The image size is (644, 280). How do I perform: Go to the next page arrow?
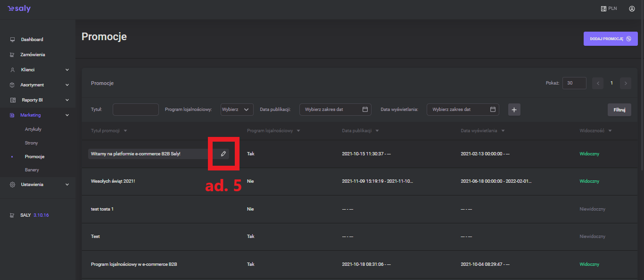626,83
